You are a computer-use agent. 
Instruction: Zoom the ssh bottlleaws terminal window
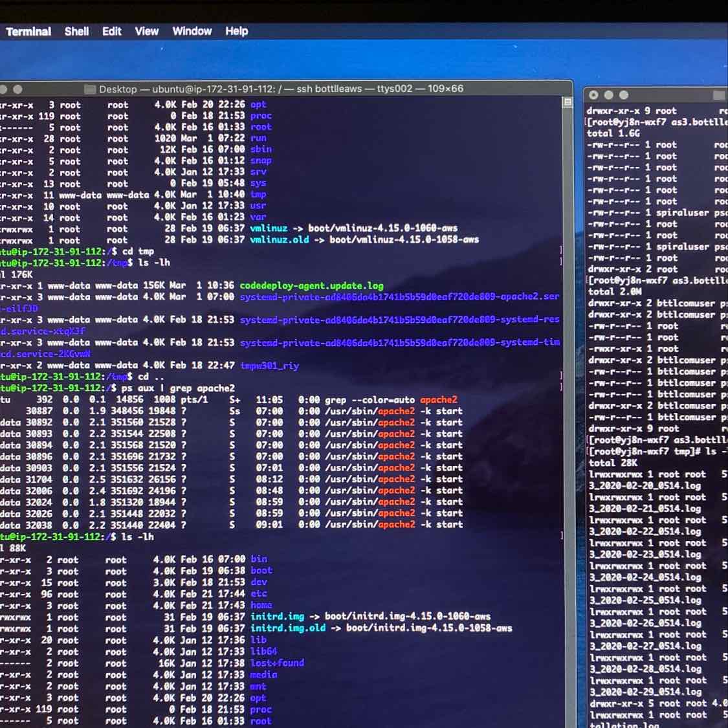tap(17, 89)
